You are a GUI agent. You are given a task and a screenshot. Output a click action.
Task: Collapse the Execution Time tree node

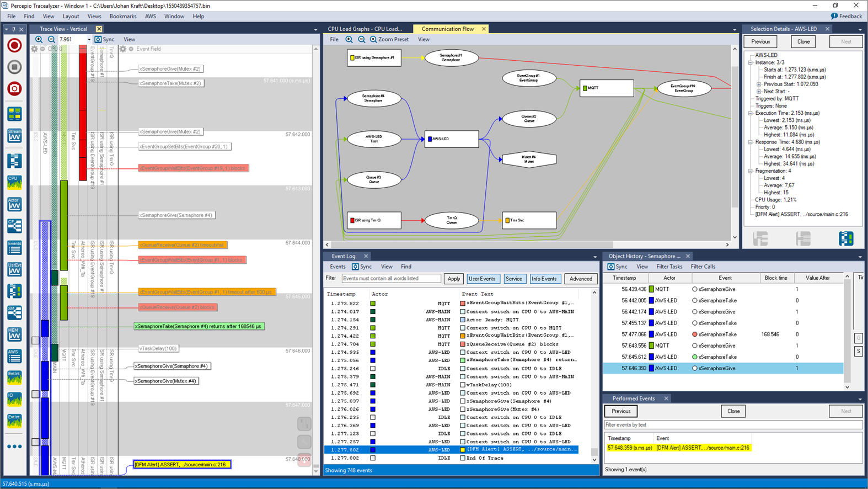pos(751,113)
